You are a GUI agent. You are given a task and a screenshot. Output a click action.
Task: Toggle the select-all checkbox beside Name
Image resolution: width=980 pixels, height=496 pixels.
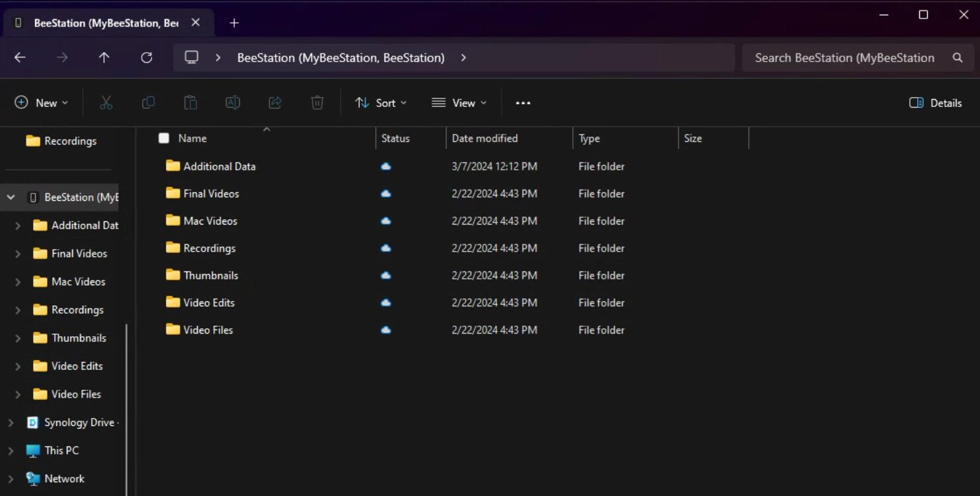(164, 138)
